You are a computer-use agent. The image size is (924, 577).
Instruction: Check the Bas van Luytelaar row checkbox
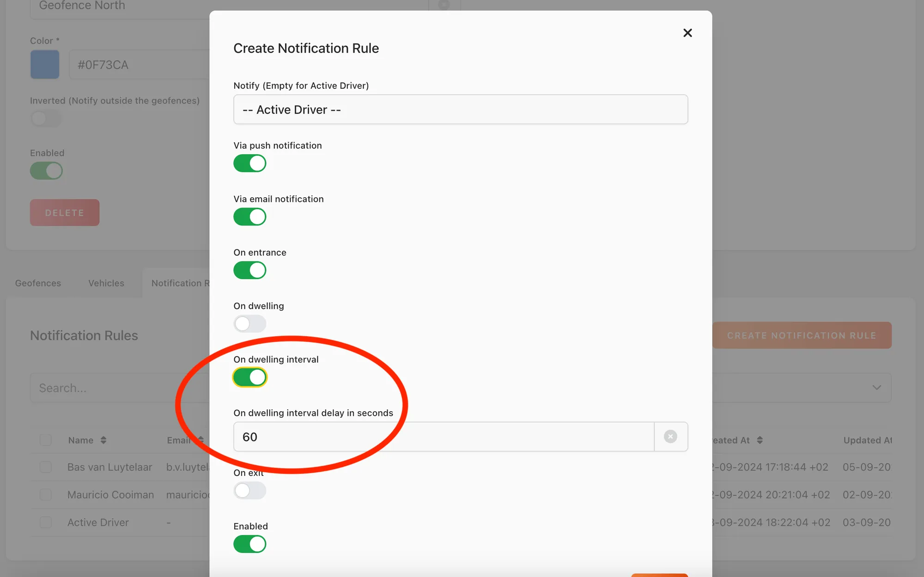click(x=45, y=467)
